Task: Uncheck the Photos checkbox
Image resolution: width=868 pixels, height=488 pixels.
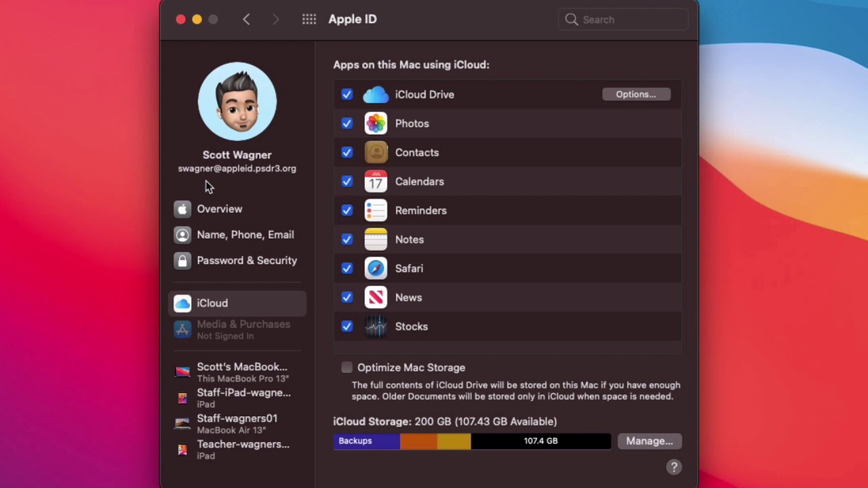Action: (x=347, y=123)
